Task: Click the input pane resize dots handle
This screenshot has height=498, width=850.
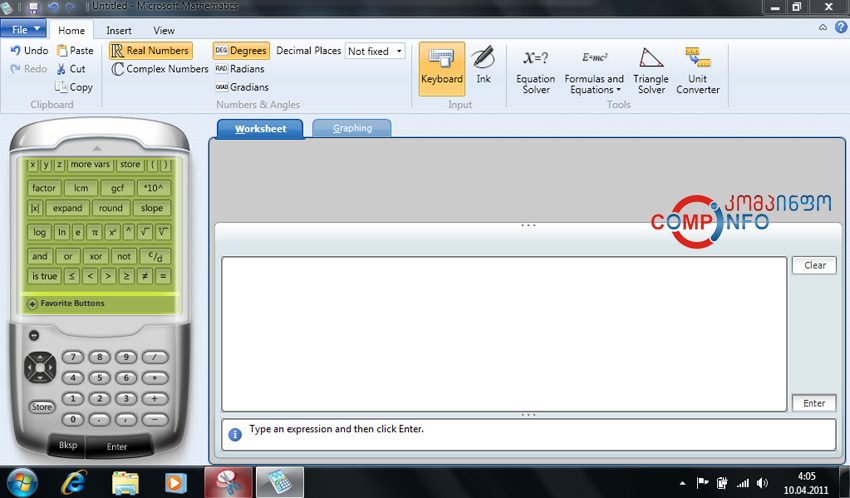Action: pos(528,225)
